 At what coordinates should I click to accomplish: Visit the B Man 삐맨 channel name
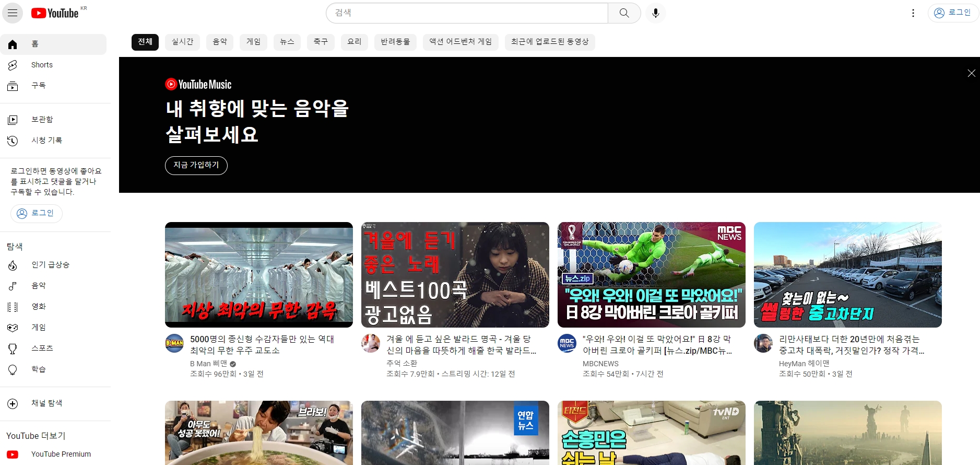[x=209, y=364]
